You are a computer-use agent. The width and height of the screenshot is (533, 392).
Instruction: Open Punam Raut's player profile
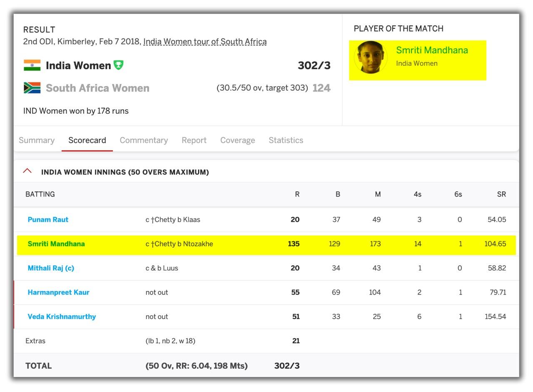tap(47, 219)
